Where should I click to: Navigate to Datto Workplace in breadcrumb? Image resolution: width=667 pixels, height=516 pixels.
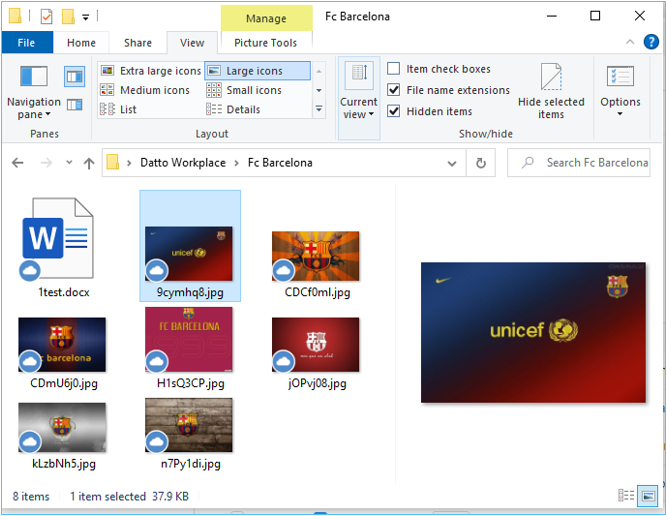pyautogui.click(x=182, y=163)
